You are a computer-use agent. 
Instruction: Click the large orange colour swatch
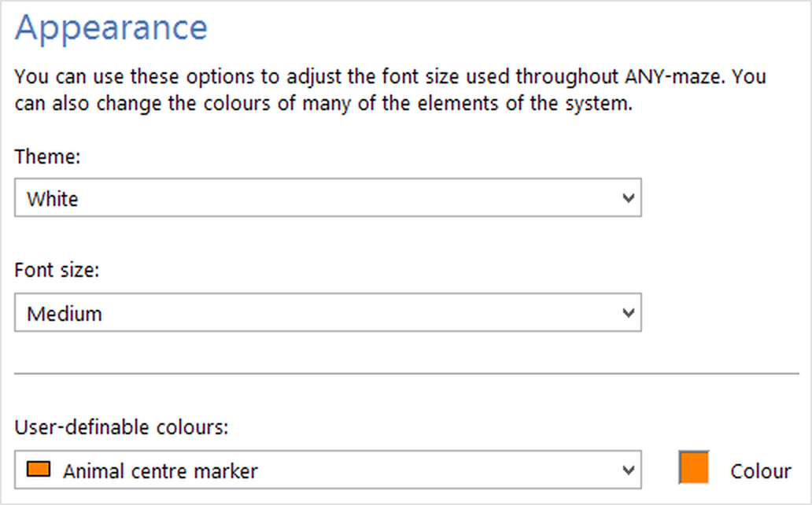pyautogui.click(x=694, y=467)
